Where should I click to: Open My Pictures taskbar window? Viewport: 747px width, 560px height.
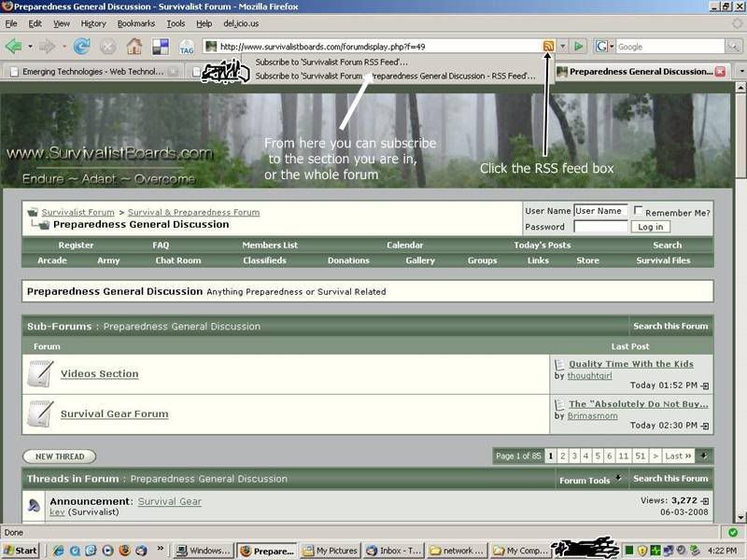331,551
